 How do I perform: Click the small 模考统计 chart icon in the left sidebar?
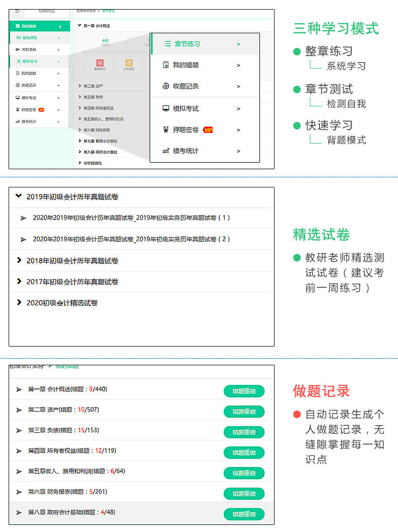tap(18, 121)
